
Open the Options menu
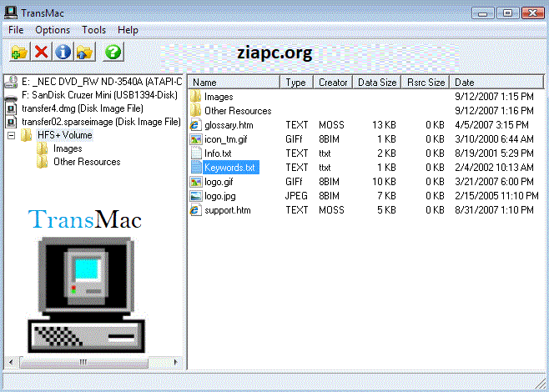pyautogui.click(x=53, y=30)
